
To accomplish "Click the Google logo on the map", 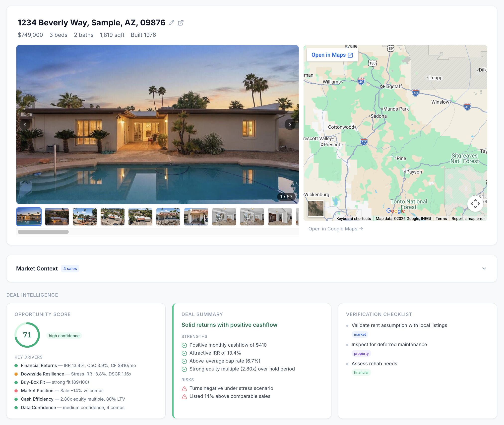I will point(396,211).
